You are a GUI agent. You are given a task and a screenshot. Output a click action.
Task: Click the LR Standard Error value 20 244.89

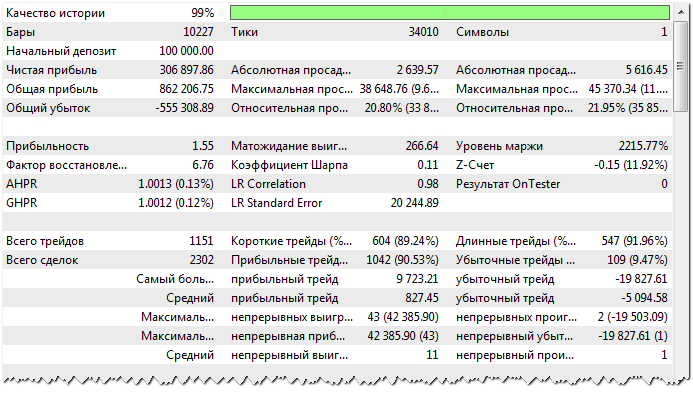click(x=415, y=203)
